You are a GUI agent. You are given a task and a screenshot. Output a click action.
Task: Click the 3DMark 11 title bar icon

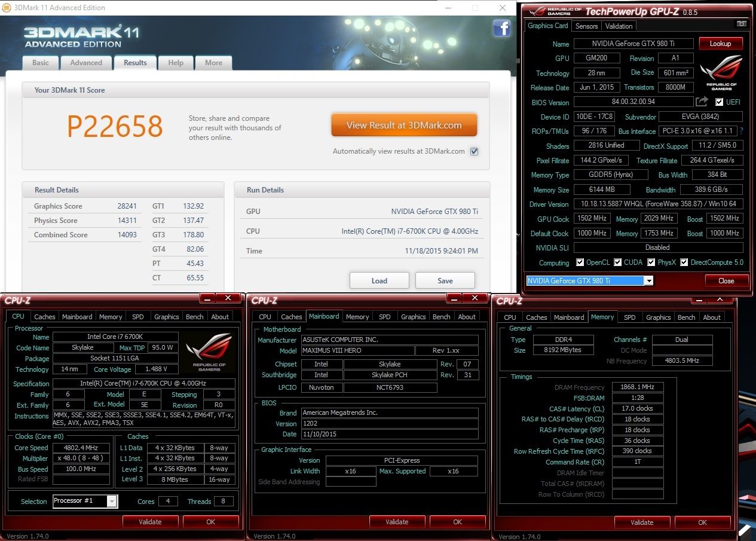[7, 8]
